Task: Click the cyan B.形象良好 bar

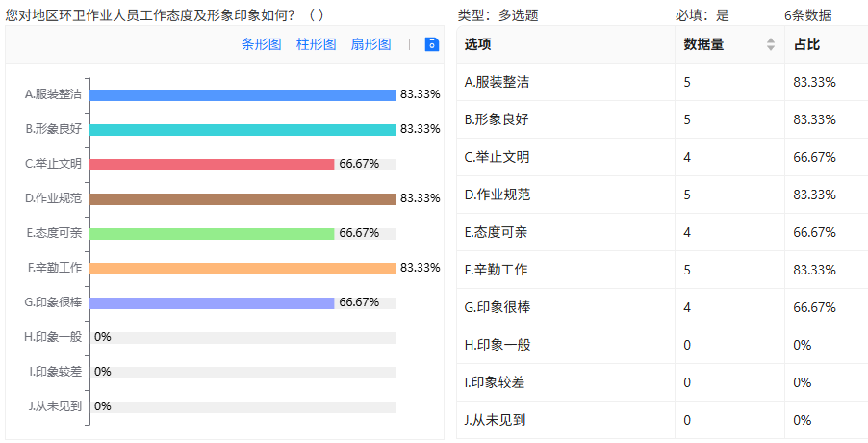Action: 243,129
